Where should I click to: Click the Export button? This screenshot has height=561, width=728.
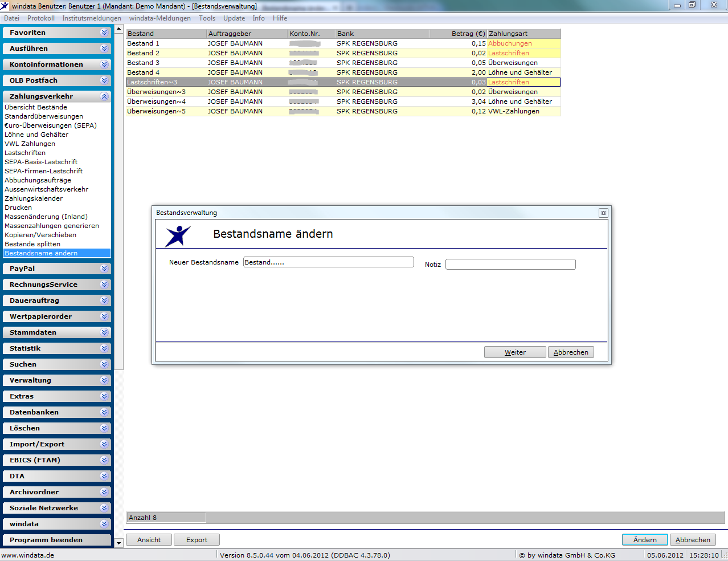pyautogui.click(x=197, y=540)
